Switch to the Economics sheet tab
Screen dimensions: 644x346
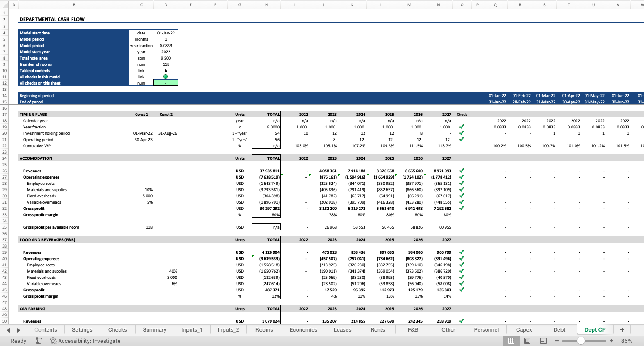coord(303,329)
